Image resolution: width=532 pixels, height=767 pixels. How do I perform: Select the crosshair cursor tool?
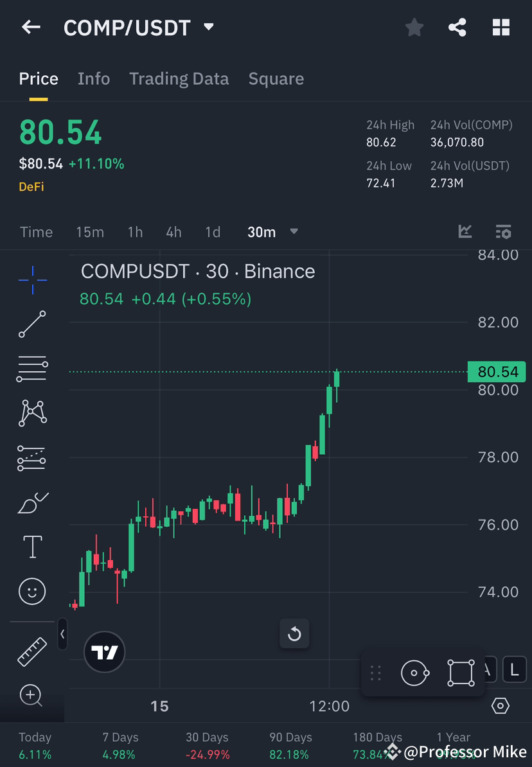(x=32, y=279)
